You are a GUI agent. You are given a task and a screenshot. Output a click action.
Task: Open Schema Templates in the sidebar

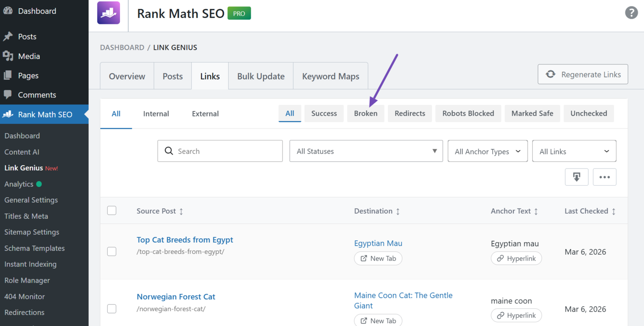pos(34,248)
